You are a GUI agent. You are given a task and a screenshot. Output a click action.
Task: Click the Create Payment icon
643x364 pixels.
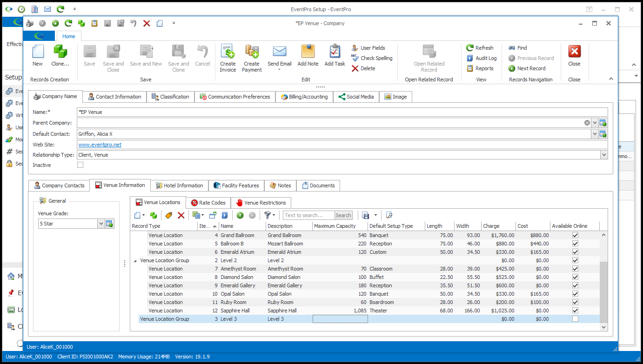(252, 51)
